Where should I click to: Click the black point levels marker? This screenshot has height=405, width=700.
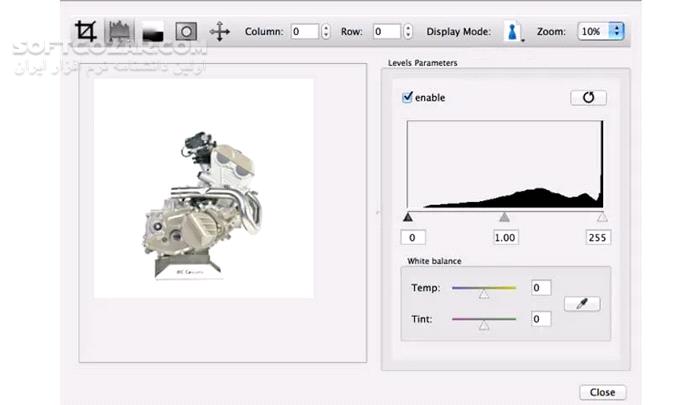tap(408, 217)
